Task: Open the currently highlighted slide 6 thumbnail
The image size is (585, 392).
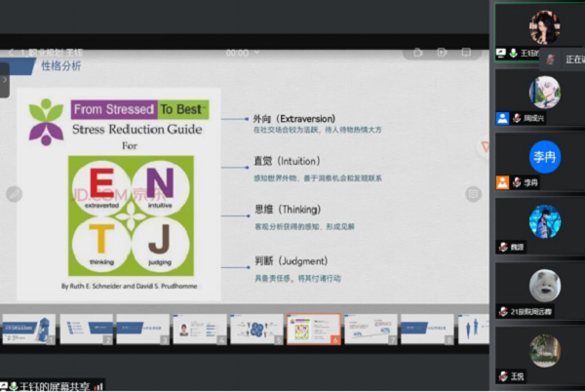Action: [314, 329]
